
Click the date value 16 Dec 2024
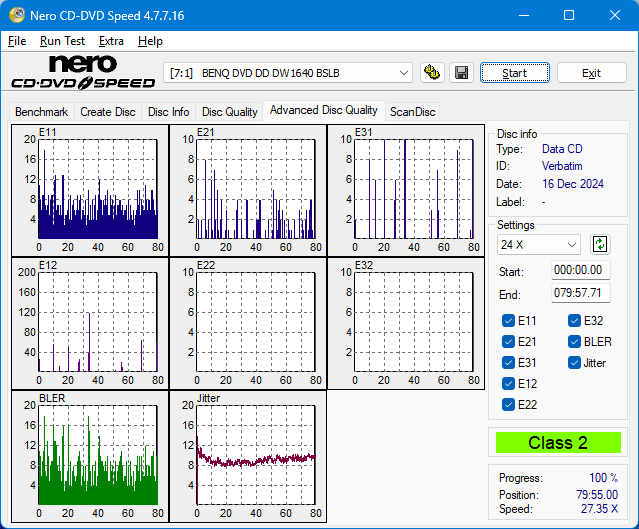point(573,184)
